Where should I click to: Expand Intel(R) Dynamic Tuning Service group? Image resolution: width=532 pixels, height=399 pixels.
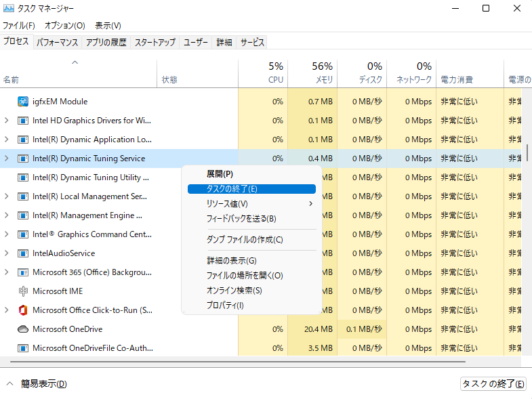(x=7, y=159)
